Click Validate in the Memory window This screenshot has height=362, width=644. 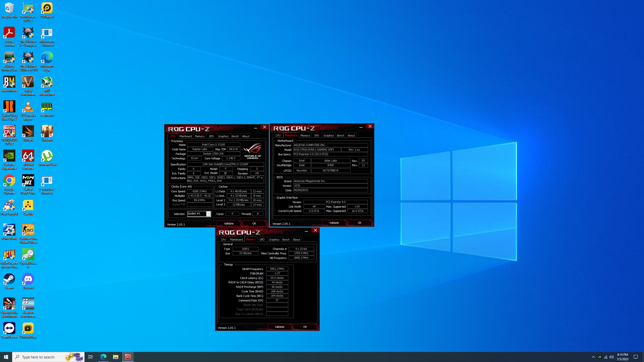tap(279, 327)
